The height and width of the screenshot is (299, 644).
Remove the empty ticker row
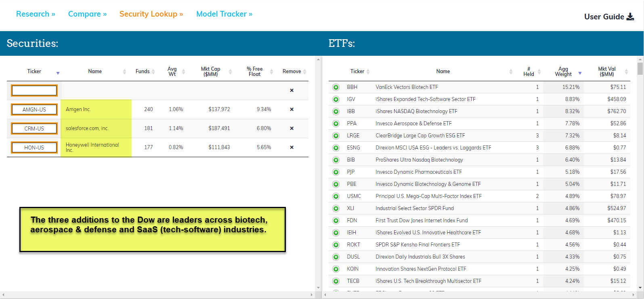[292, 91]
